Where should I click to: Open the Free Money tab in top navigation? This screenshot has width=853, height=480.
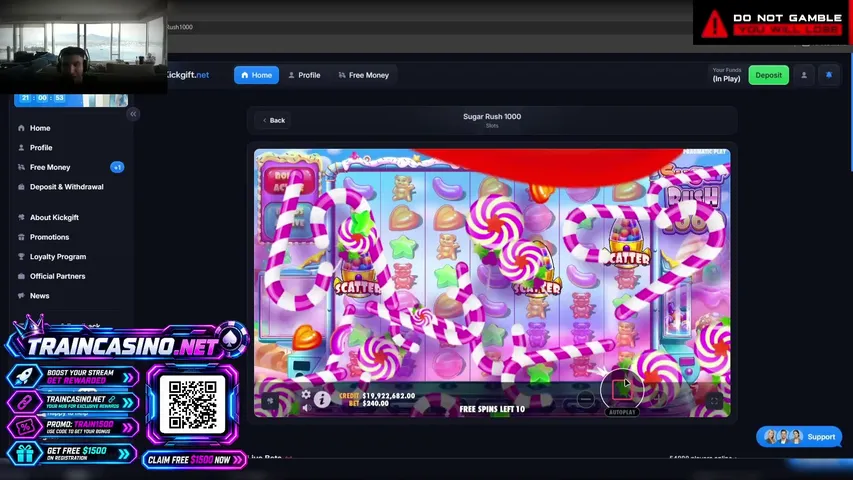(x=363, y=75)
